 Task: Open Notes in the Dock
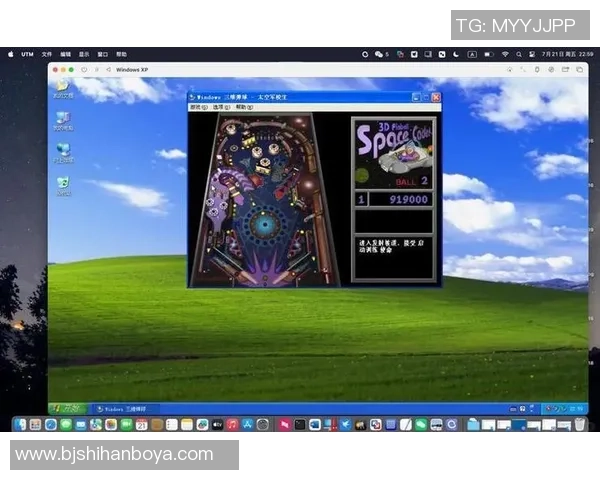[x=187, y=424]
